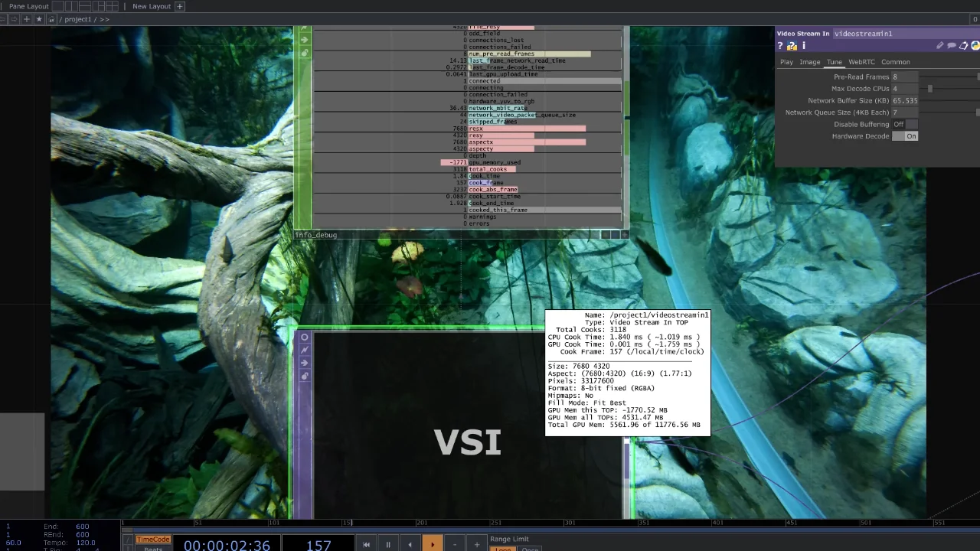The image size is (980, 551).
Task: Switch to the Play parameter page
Action: (786, 62)
